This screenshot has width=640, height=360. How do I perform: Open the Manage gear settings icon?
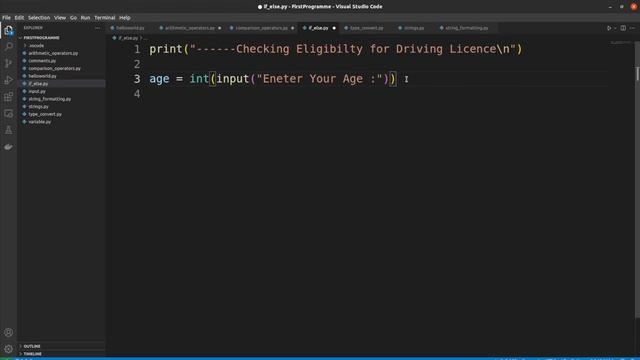coord(8,349)
